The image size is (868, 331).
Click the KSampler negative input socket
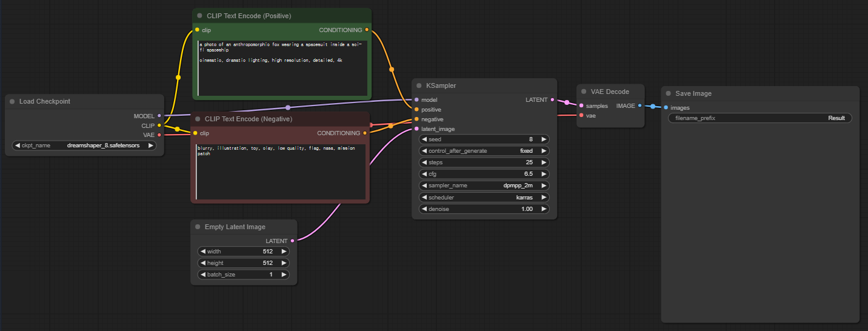tap(416, 119)
